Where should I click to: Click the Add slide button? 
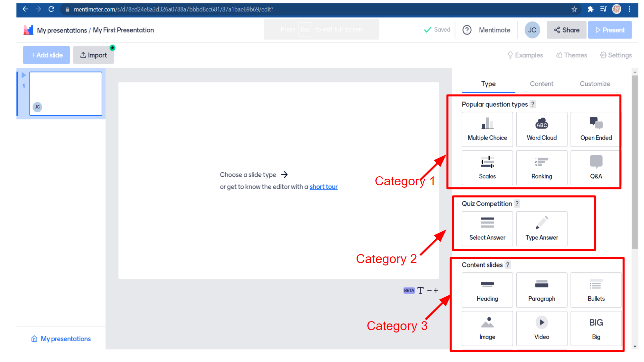[x=46, y=55]
